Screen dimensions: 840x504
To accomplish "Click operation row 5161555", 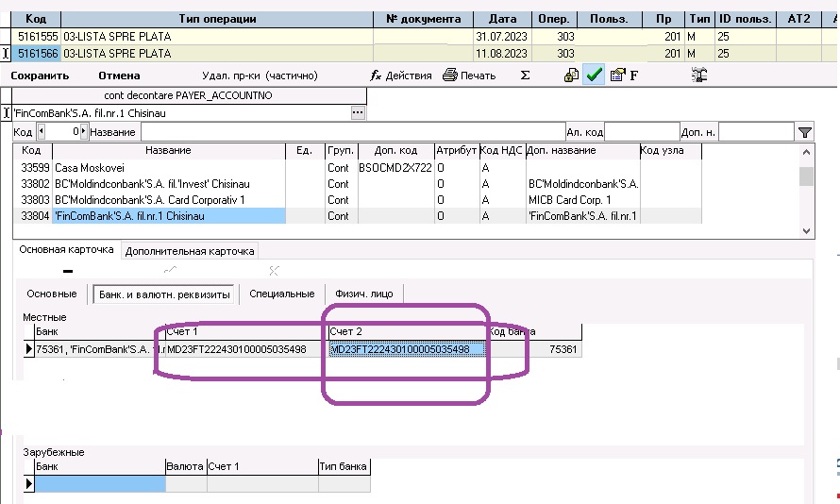I will (423, 37).
